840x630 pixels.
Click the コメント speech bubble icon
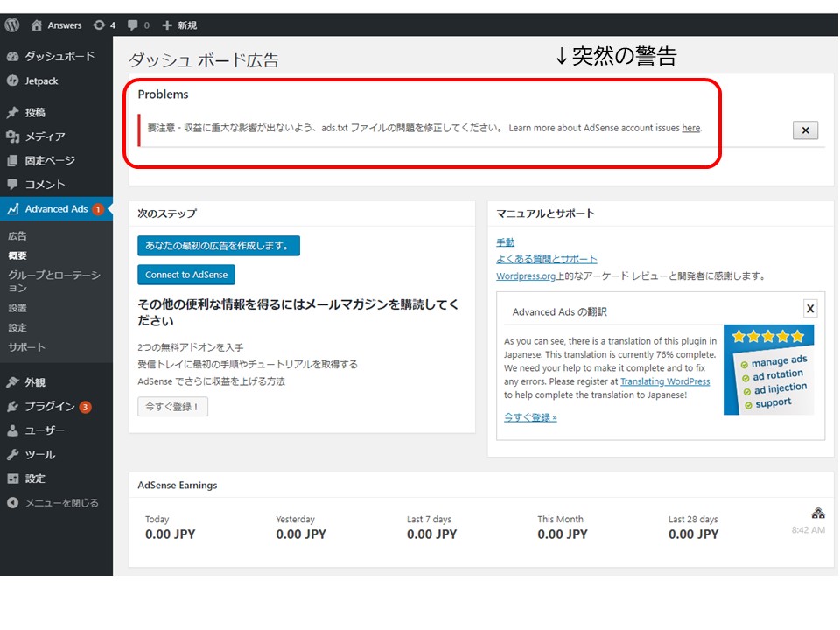click(x=13, y=185)
